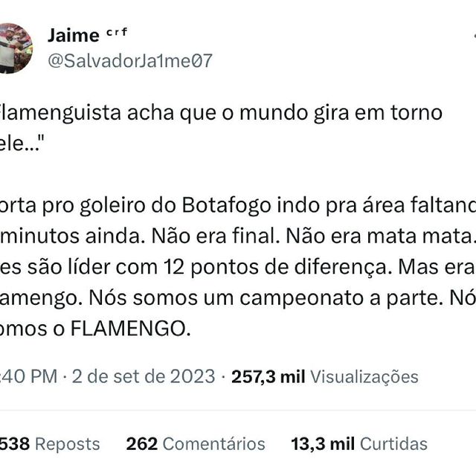Open the Comentários list
476x476 pixels.
pos(213,444)
